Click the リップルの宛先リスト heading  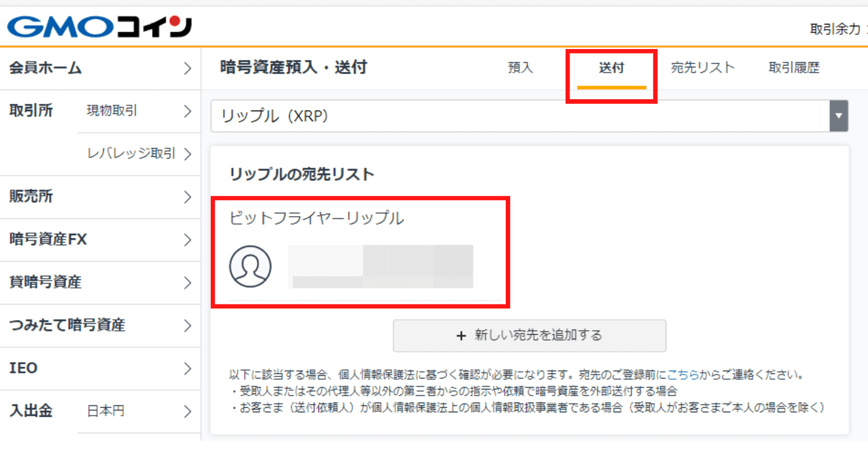point(301,174)
